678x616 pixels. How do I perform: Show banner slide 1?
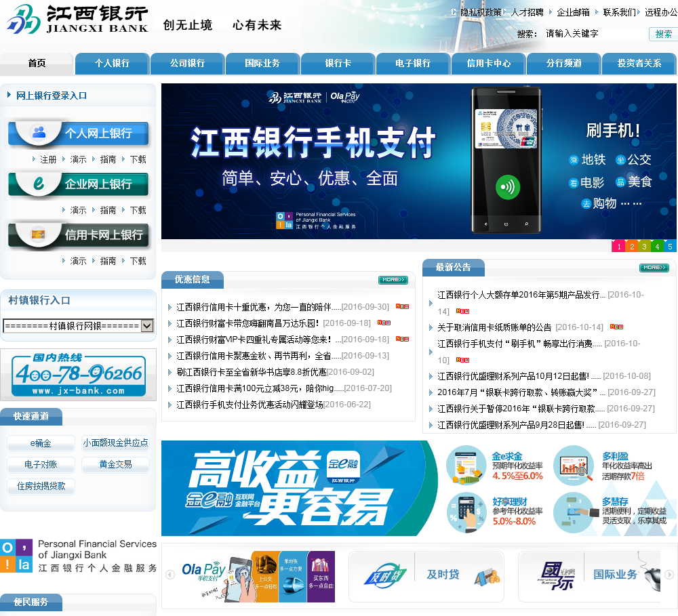618,246
